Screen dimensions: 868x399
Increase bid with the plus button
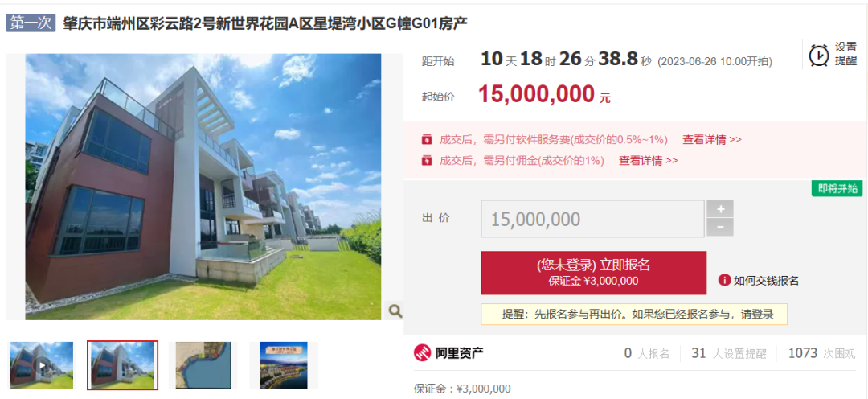pos(720,209)
